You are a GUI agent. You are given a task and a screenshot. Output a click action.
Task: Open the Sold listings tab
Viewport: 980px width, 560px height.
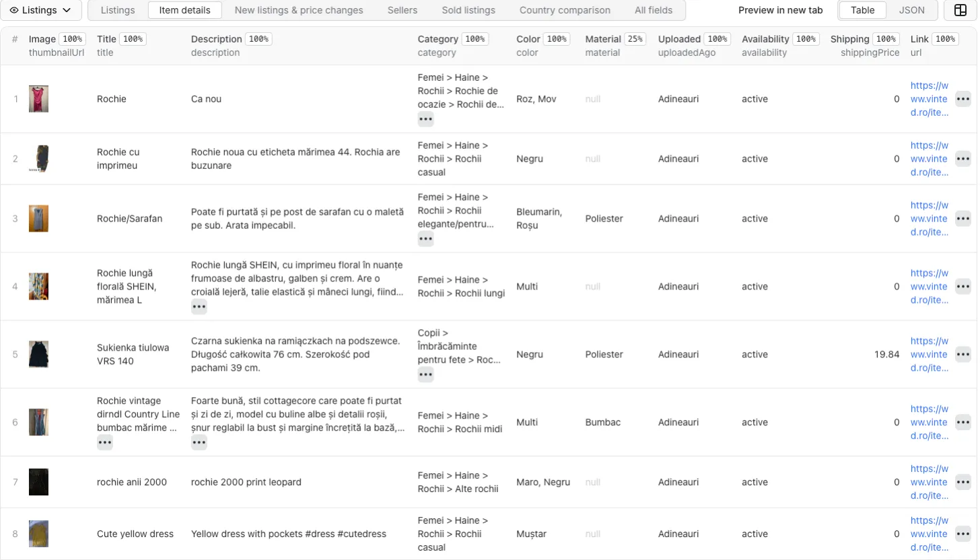pyautogui.click(x=468, y=10)
